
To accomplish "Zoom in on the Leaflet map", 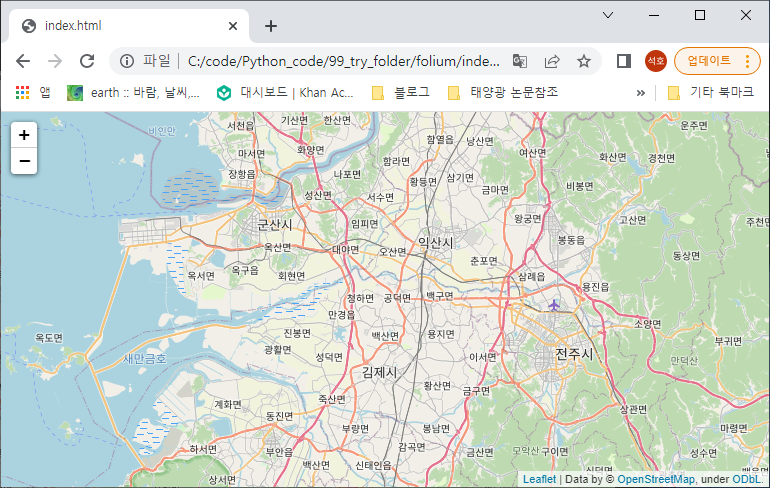I will (x=24, y=135).
